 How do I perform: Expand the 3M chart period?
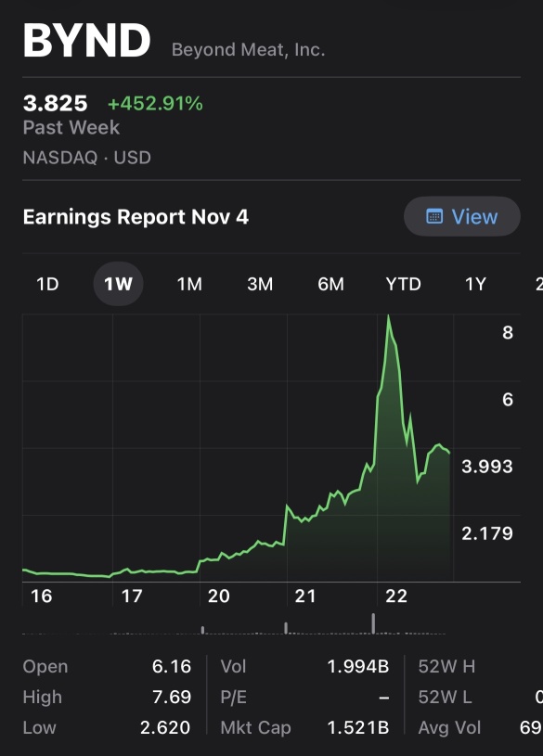(x=259, y=285)
